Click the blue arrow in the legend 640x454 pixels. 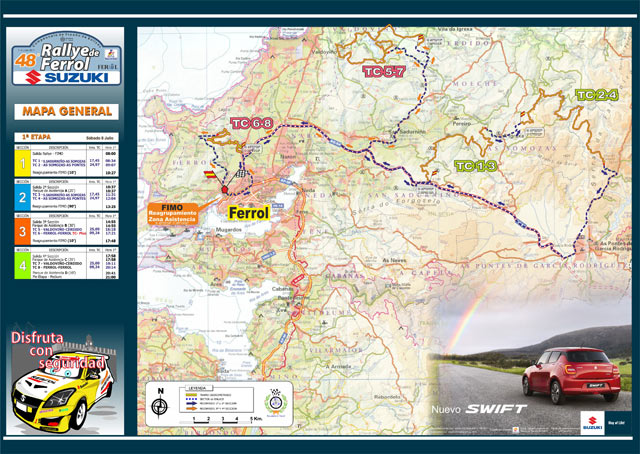[x=192, y=403]
